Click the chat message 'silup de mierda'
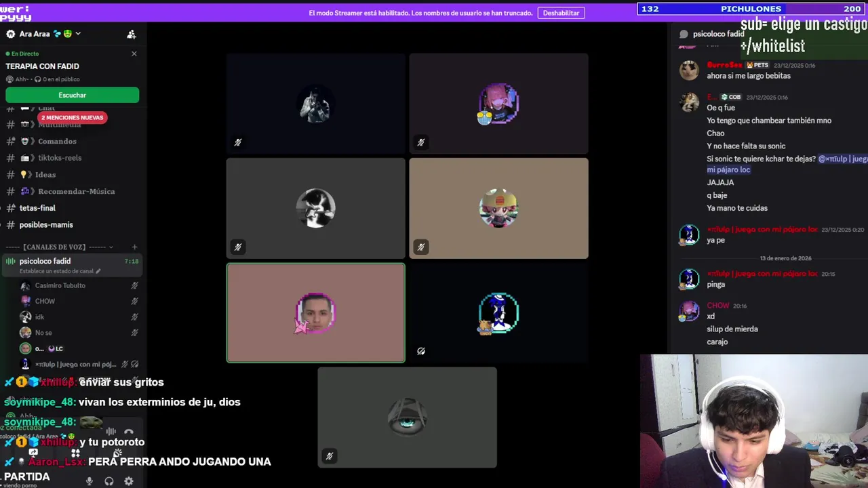 point(732,329)
